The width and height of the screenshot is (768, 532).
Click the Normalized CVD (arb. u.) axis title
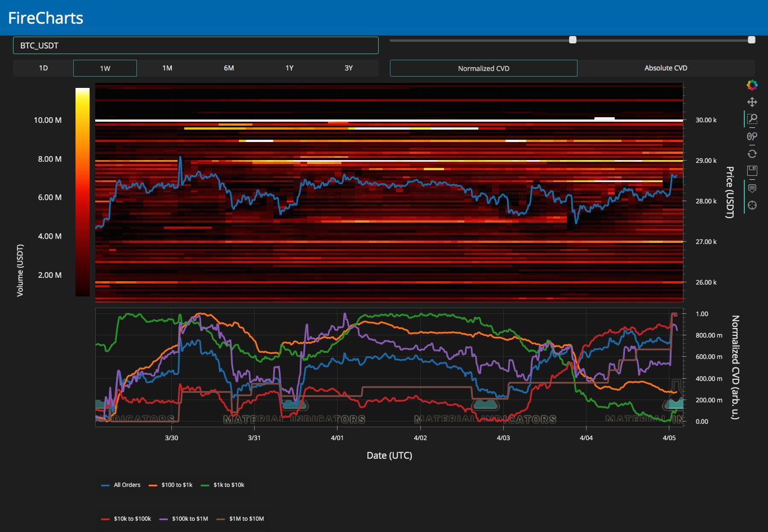pyautogui.click(x=735, y=367)
